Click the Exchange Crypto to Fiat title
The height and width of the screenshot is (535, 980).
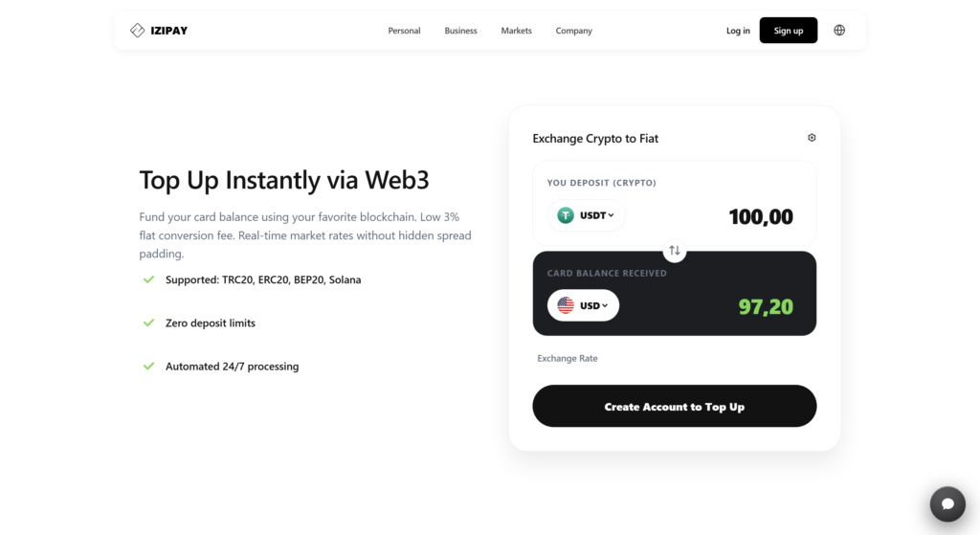(595, 138)
